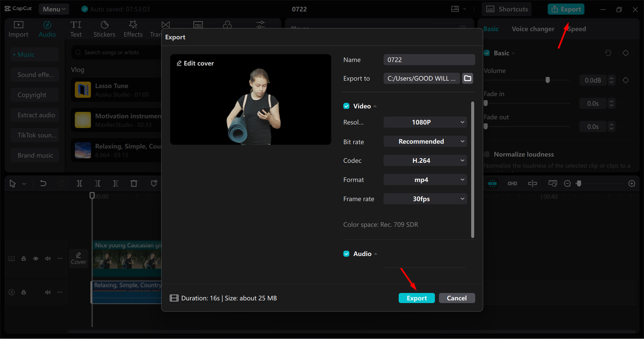Cancel the export dialog
The image size is (644, 339).
coord(457,298)
